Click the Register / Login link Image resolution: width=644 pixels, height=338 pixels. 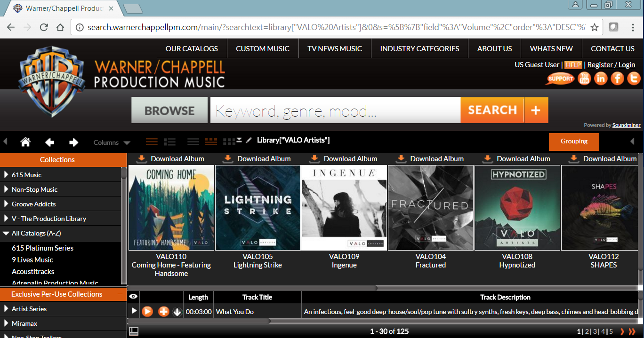coord(611,65)
